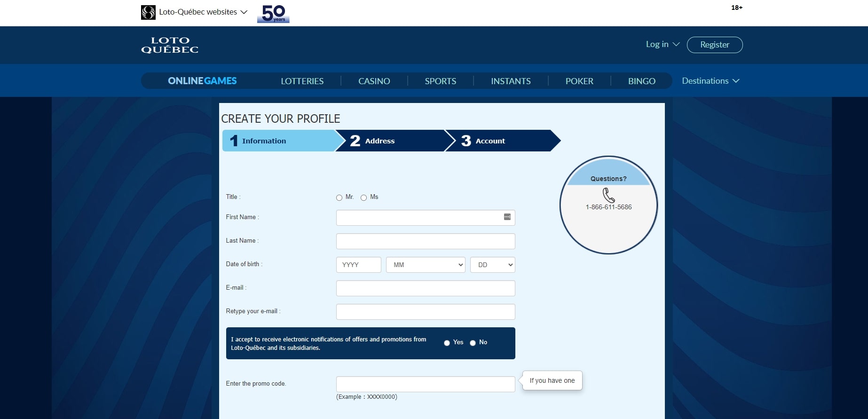Click the 'Title :' label
Image resolution: width=868 pixels, height=419 pixels.
click(x=233, y=197)
